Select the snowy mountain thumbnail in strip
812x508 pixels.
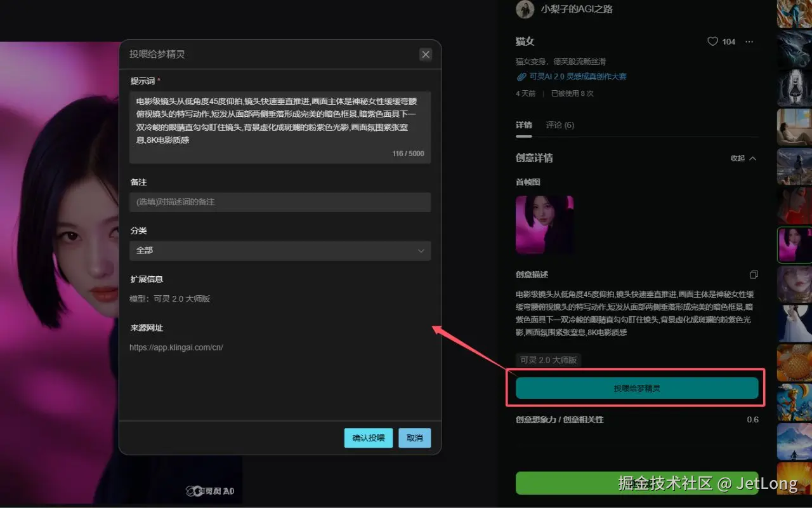click(x=795, y=441)
